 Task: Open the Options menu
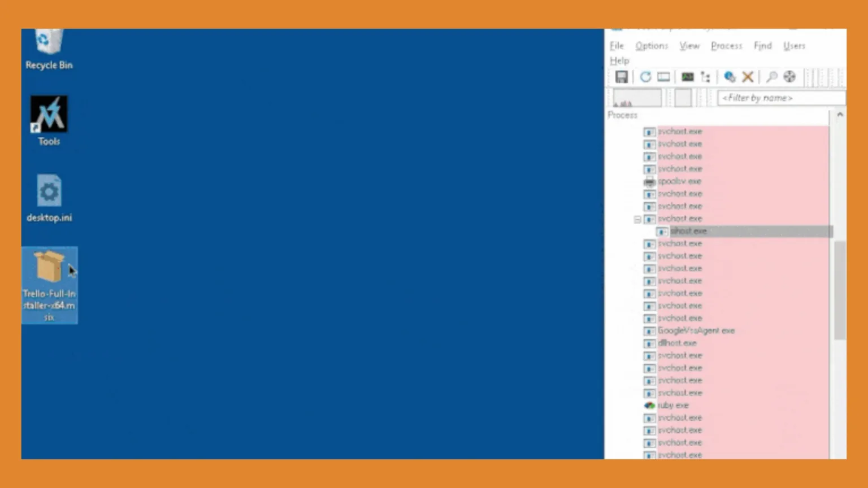(x=651, y=46)
